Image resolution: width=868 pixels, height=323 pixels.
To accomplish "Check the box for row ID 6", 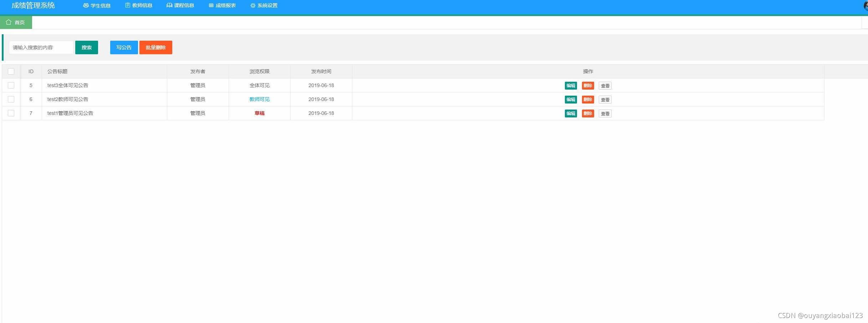I will tap(11, 99).
